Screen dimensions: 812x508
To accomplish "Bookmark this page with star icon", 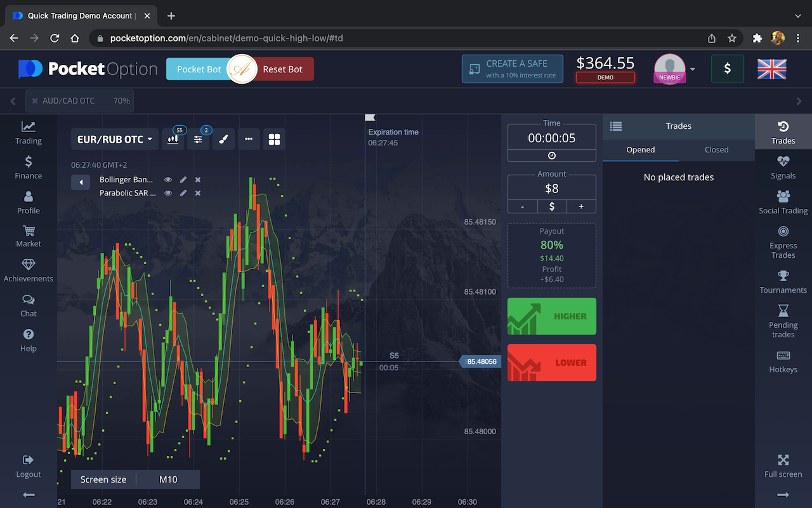I will pos(732,38).
